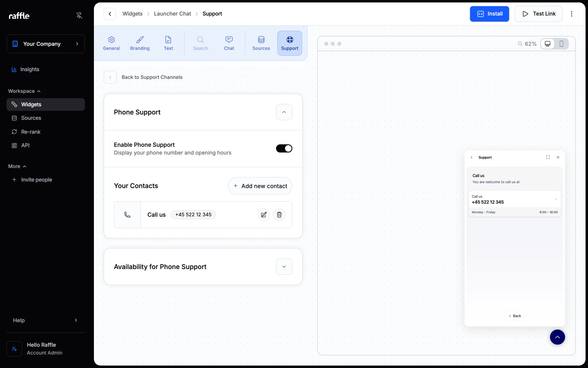Switch preview to desktop view
Viewport: 588px width, 368px height.
(x=548, y=44)
